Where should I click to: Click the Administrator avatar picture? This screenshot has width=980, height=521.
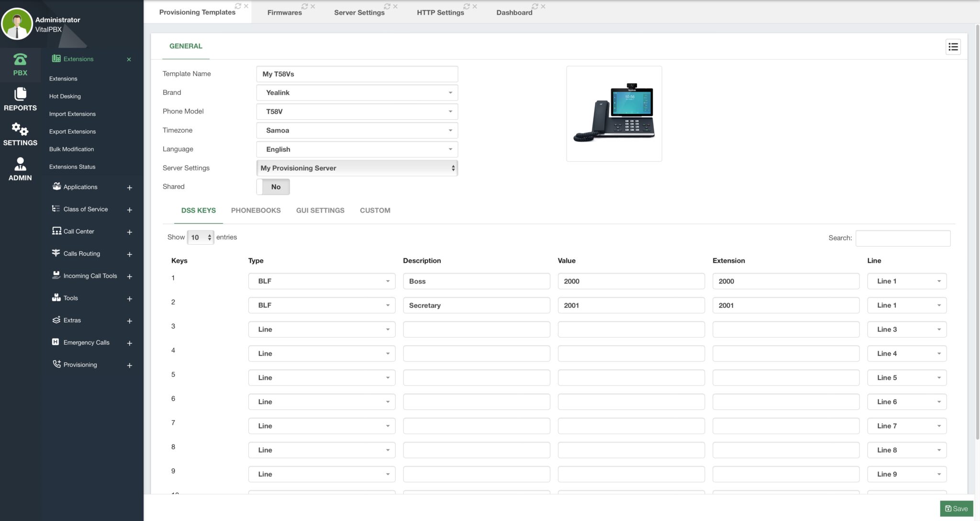tap(17, 24)
